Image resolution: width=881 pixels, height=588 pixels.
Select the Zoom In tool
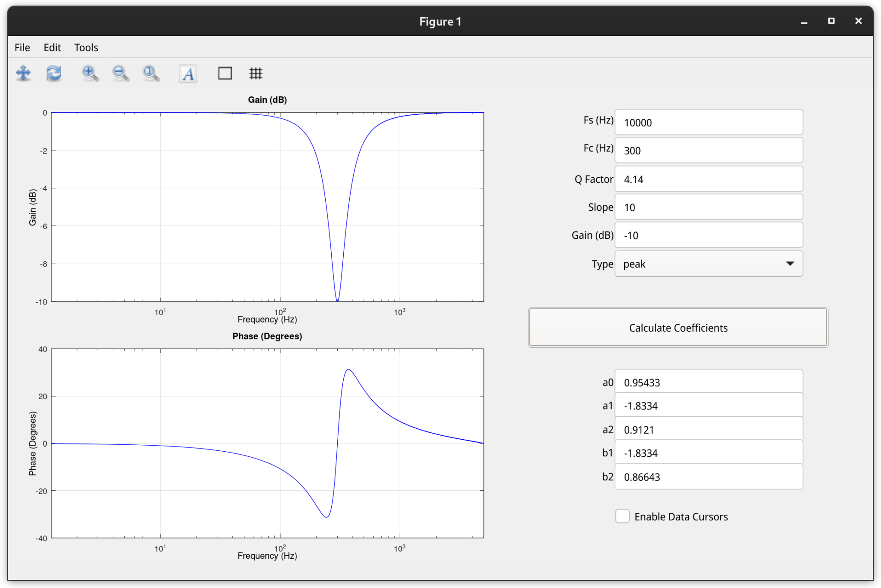tap(89, 73)
